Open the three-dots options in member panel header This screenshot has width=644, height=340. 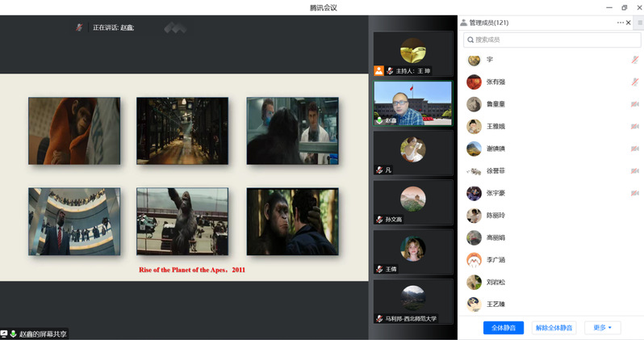[621, 23]
